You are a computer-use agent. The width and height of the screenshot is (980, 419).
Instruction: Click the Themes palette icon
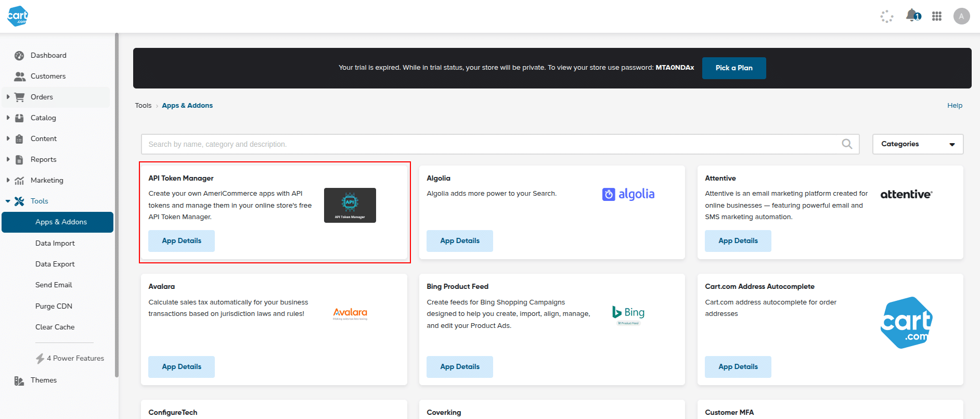(19, 380)
